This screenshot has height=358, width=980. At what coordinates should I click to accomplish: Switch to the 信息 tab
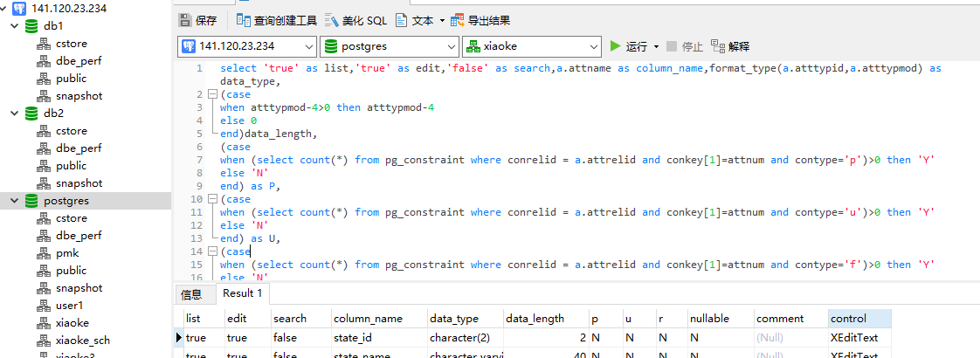point(191,294)
